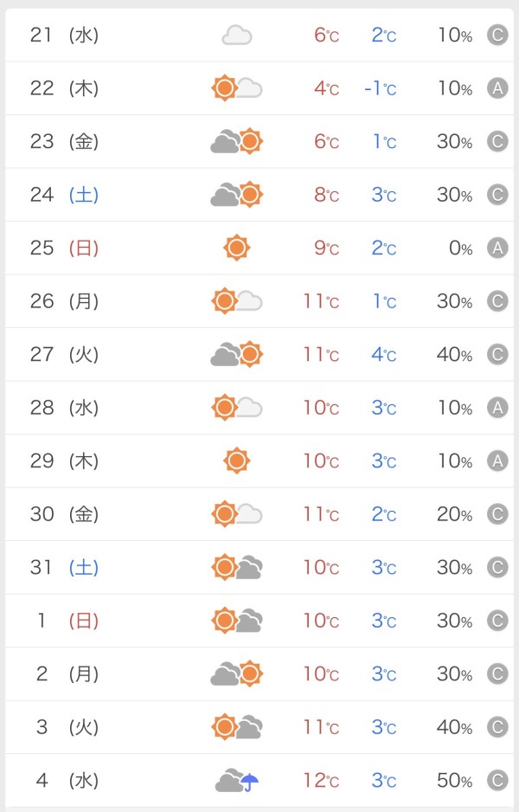The width and height of the screenshot is (519, 812).
Task: Select the 28 (水) date label
Action: [65, 408]
